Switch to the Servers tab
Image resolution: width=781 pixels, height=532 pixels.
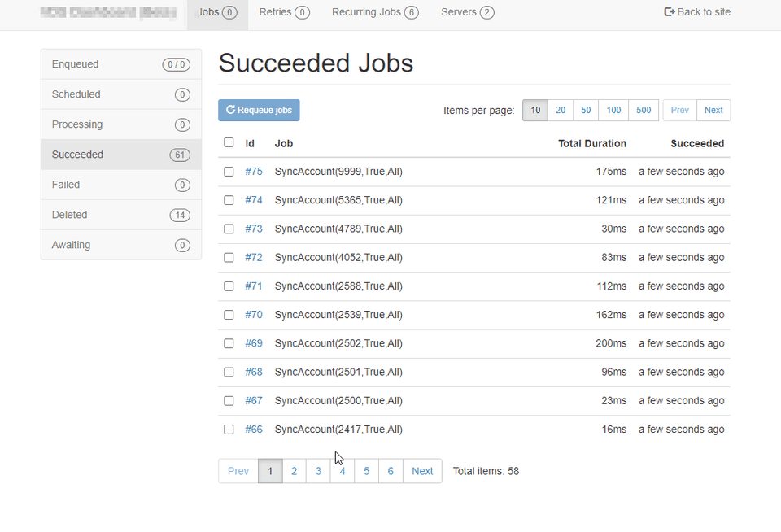click(x=467, y=12)
